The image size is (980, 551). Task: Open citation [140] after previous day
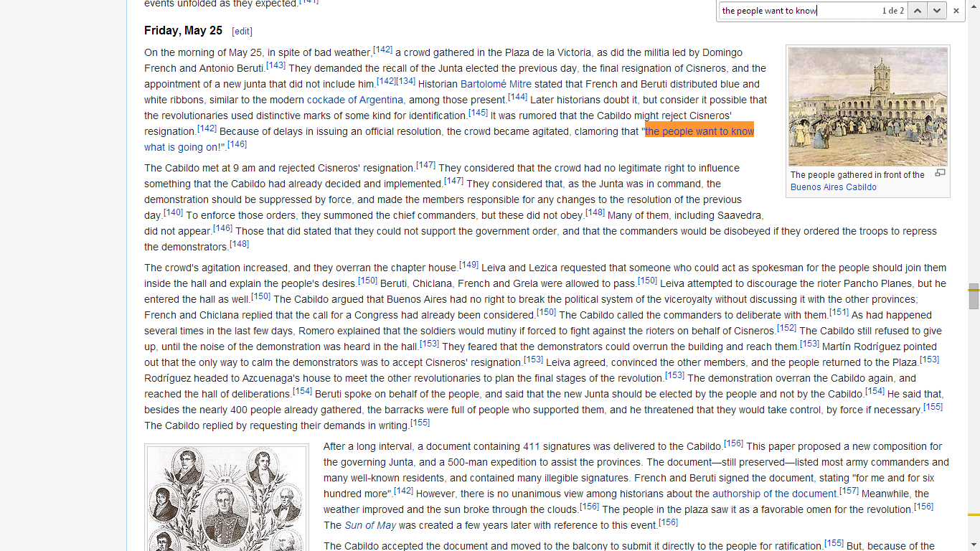pyautogui.click(x=173, y=212)
